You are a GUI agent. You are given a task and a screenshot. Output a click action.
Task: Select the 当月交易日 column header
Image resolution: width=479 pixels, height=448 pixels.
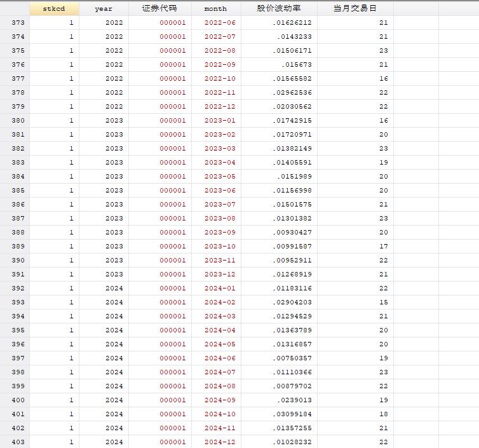pyautogui.click(x=355, y=8)
